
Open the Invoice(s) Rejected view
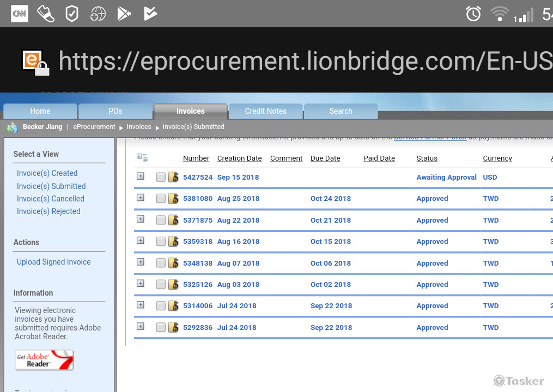coord(48,211)
